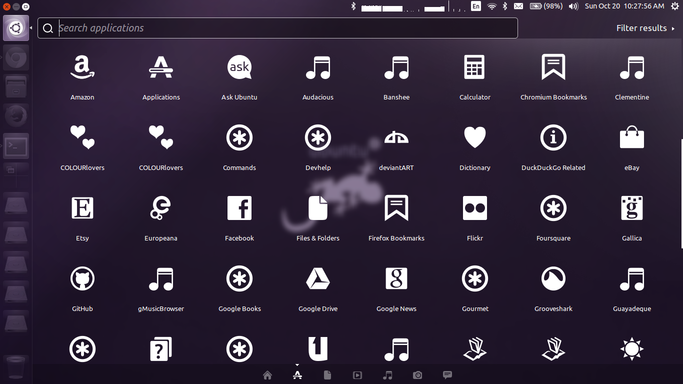Open the Wi-Fi network indicator

click(492, 6)
